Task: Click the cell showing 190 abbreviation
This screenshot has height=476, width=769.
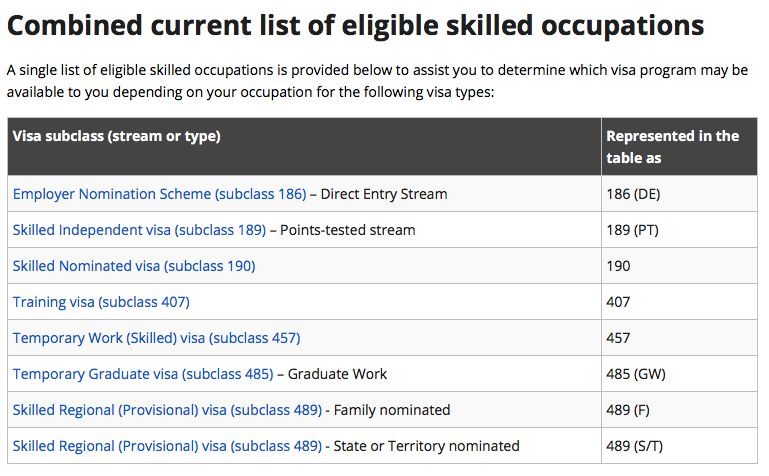Action: click(x=679, y=266)
